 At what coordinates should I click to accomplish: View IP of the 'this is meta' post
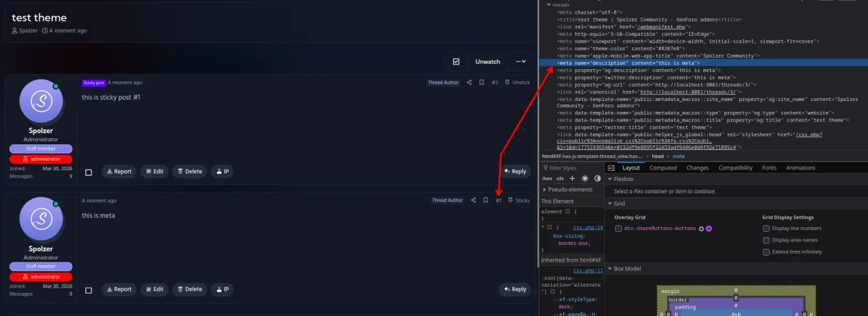(222, 290)
